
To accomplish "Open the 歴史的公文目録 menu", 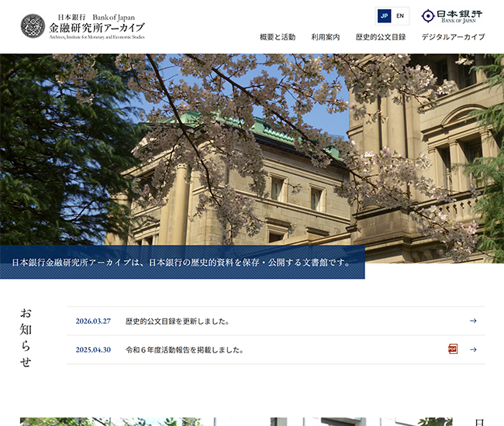I will pyautogui.click(x=381, y=37).
